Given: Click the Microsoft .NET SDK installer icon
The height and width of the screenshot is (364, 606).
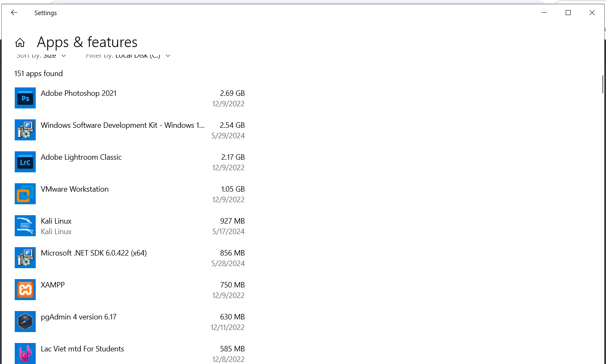Looking at the screenshot, I should (25, 258).
